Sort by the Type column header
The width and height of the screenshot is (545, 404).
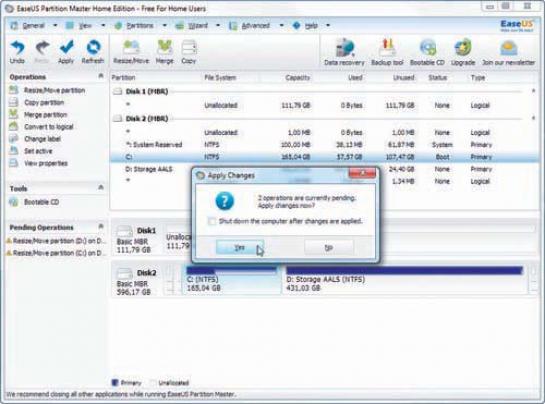tap(478, 78)
